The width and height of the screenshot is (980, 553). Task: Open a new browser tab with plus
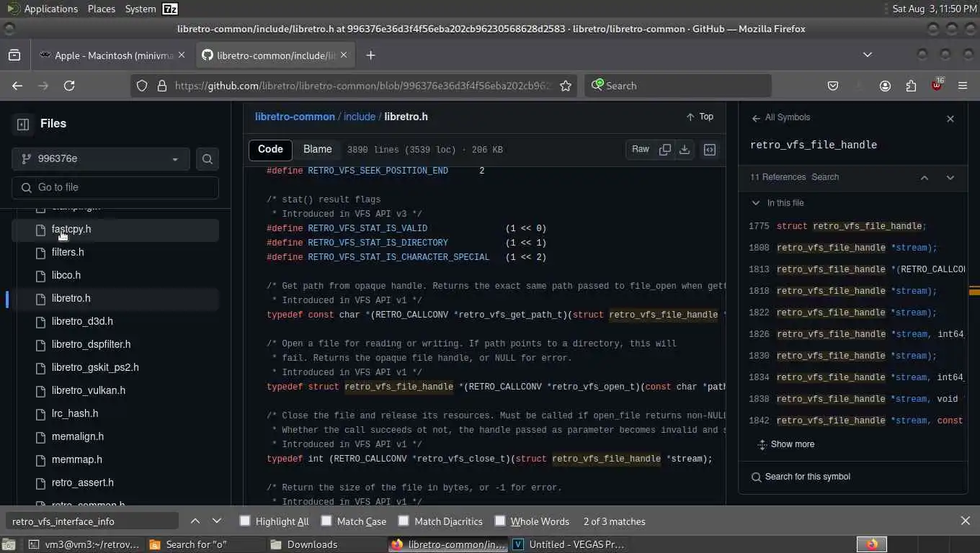[x=370, y=55]
